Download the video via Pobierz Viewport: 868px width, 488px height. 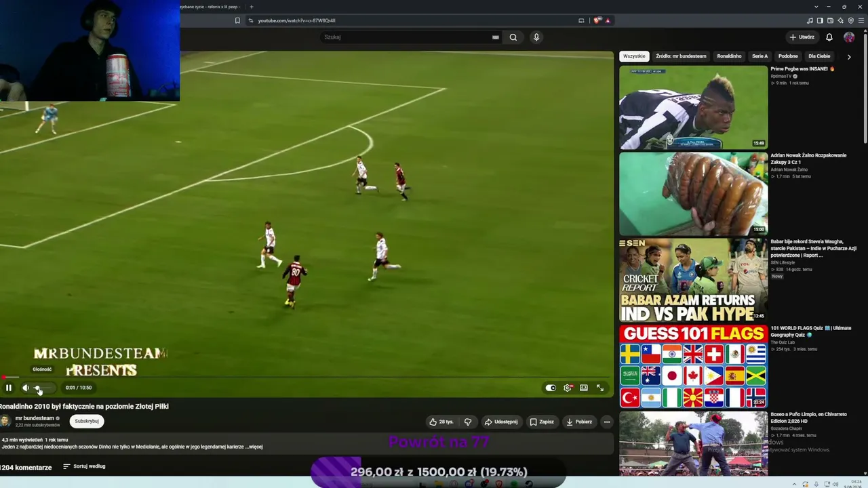[579, 422]
